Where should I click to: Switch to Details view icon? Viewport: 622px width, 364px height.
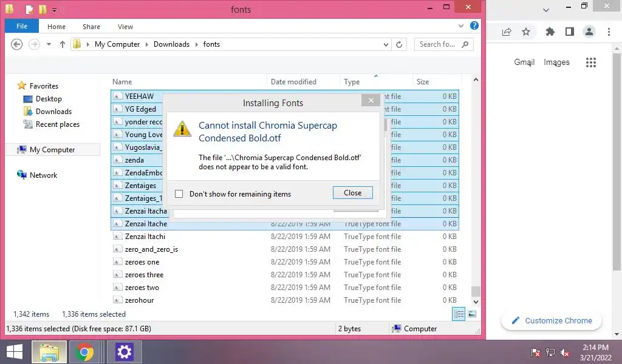click(459, 314)
